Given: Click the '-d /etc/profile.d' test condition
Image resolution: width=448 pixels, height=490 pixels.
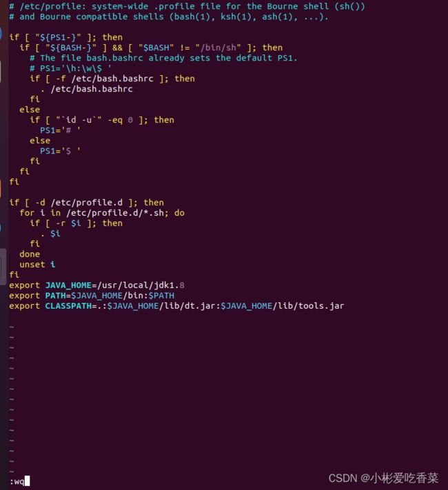Looking at the screenshot, I should 79,203.
